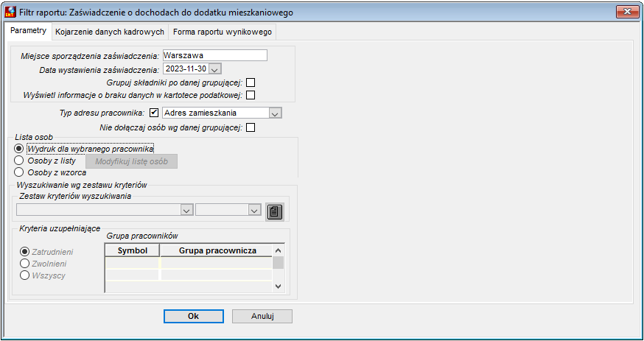Go to 'Forma raportu wynikowego' tab
This screenshot has height=341, width=644.
pos(223,32)
